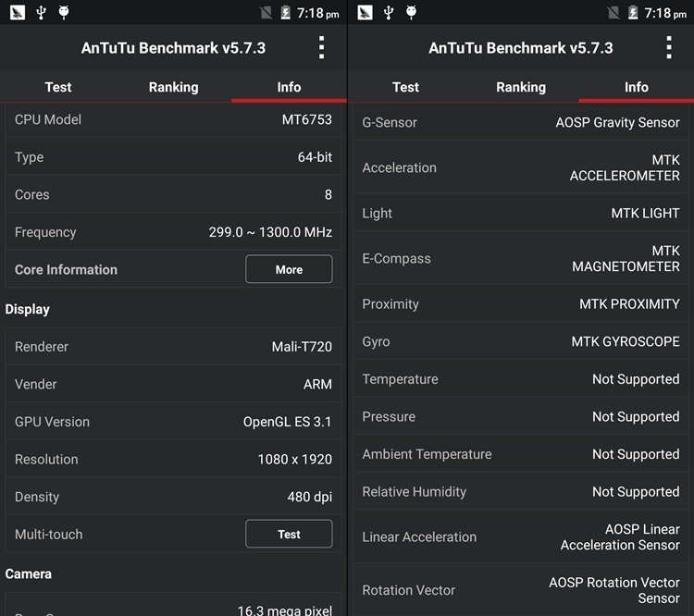The width and height of the screenshot is (694, 616).
Task: Tap AnTuTu notification icon in left status bar
Action: tap(18, 12)
